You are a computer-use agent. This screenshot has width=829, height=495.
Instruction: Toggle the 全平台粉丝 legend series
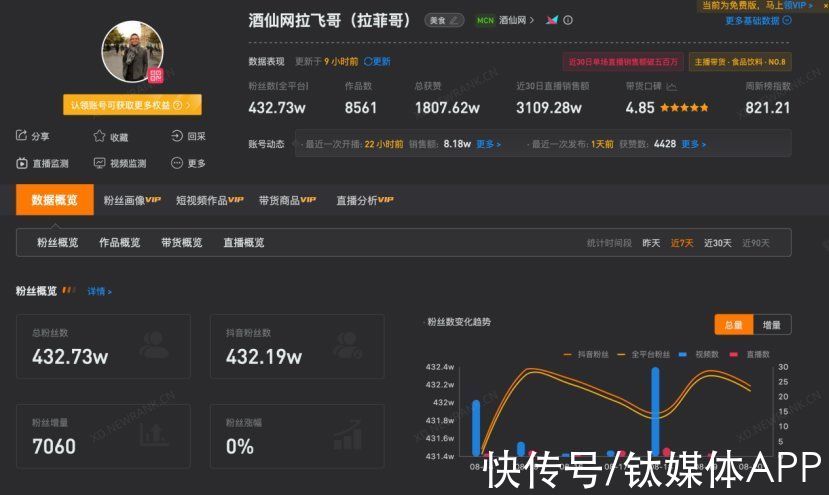[x=643, y=354]
